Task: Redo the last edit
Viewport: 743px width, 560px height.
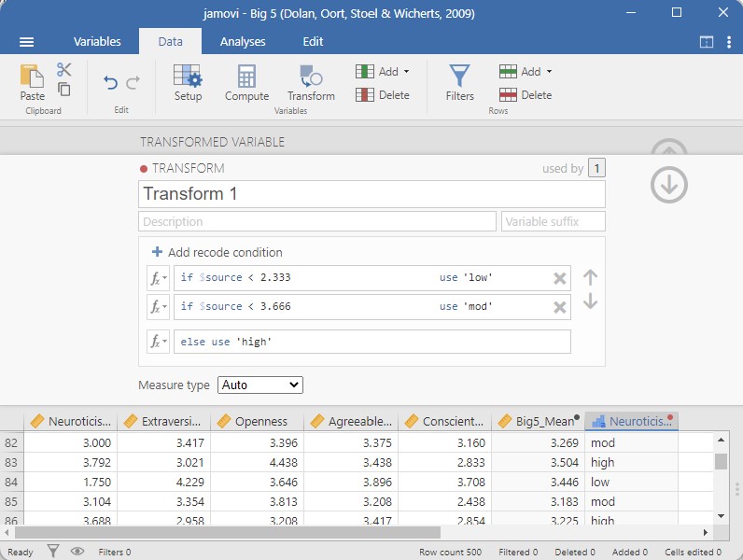Action: [x=133, y=82]
